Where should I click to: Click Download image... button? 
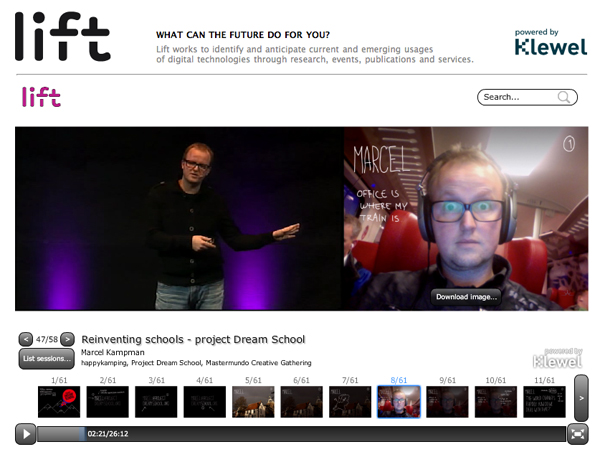(466, 297)
